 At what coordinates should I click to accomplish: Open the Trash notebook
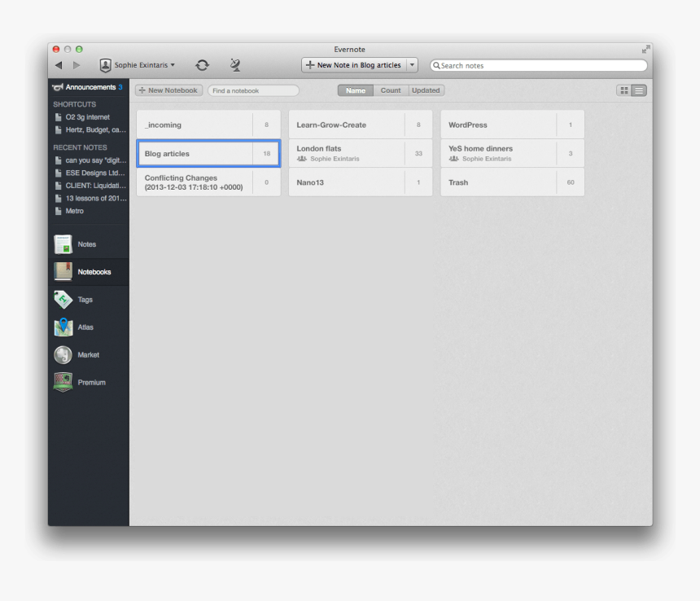pyautogui.click(x=513, y=182)
